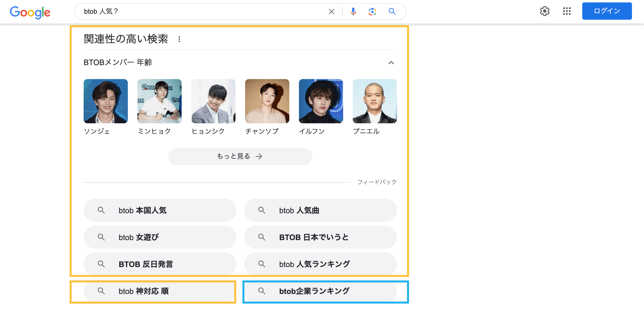
Task: Collapse the BTOBメンバー 年齢 section chevron
Action: [x=391, y=62]
